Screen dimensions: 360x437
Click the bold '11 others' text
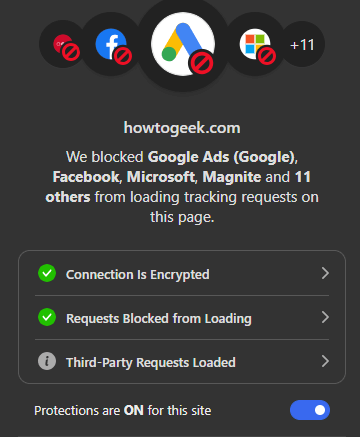coord(178,187)
